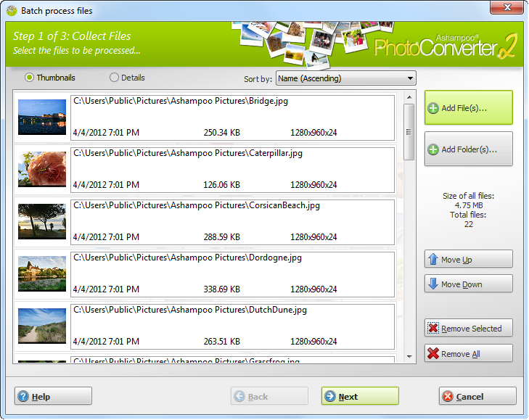The image size is (529, 420).
Task: Select the Caterpillar.jpg flower thumbnail
Action: coord(42,170)
